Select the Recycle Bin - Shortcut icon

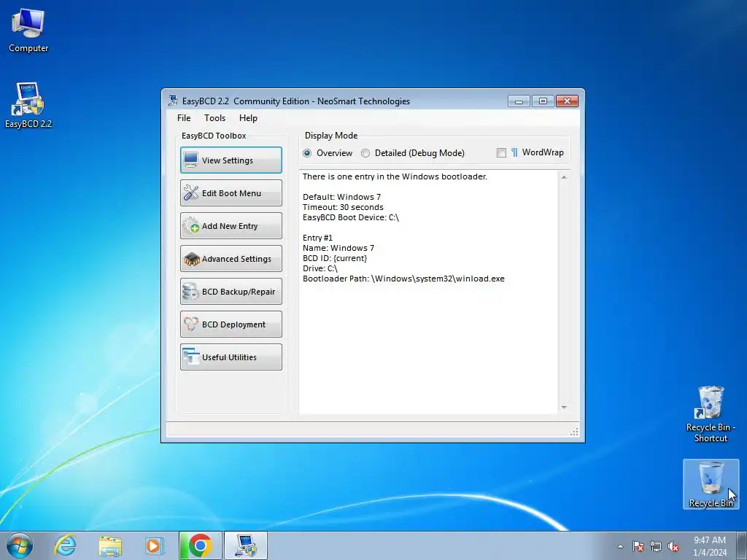click(711, 414)
